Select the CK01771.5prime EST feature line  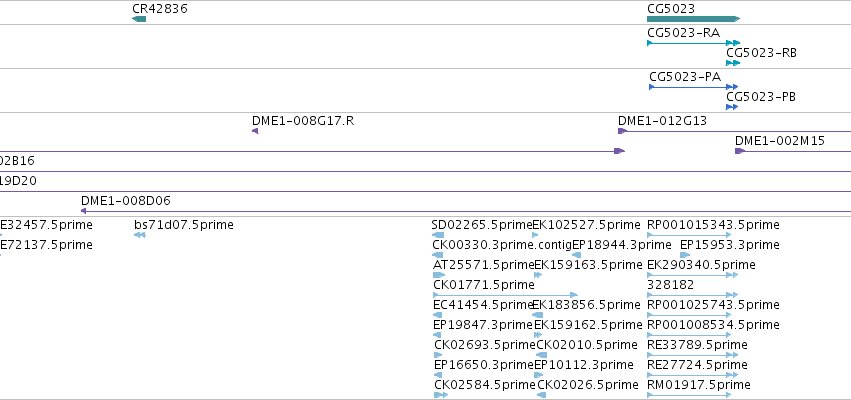(505, 295)
